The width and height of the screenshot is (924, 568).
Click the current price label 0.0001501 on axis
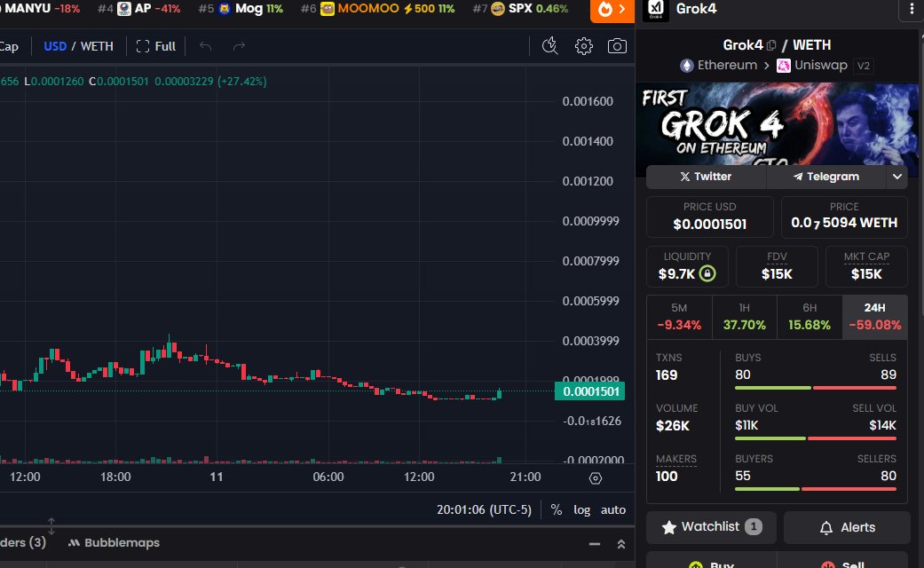click(x=590, y=391)
